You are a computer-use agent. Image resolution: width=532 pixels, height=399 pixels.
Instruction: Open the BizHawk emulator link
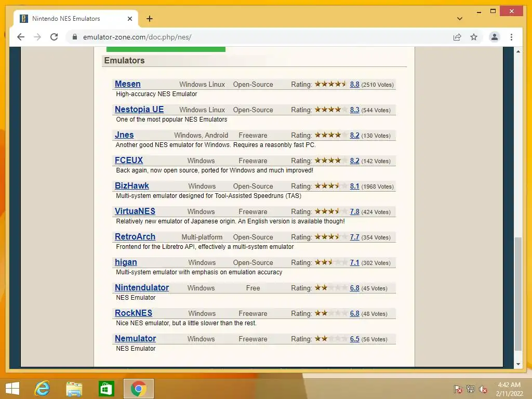pos(131,185)
